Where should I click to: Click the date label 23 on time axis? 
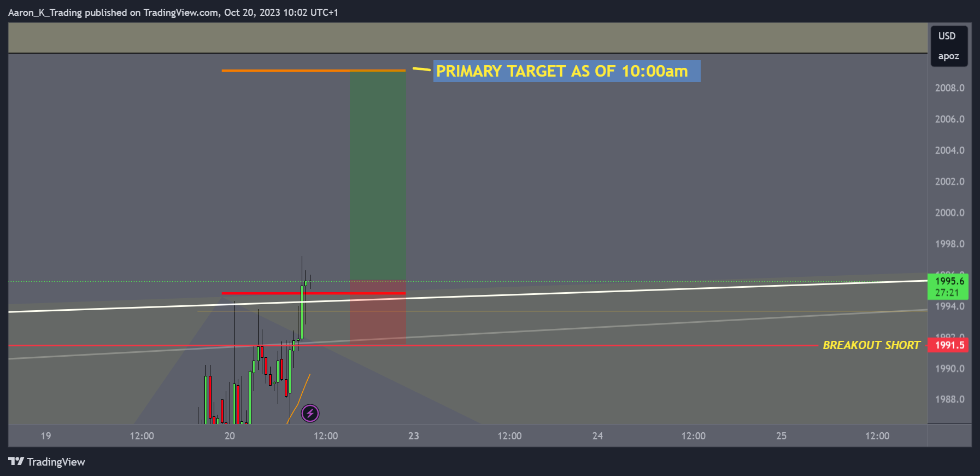[414, 436]
